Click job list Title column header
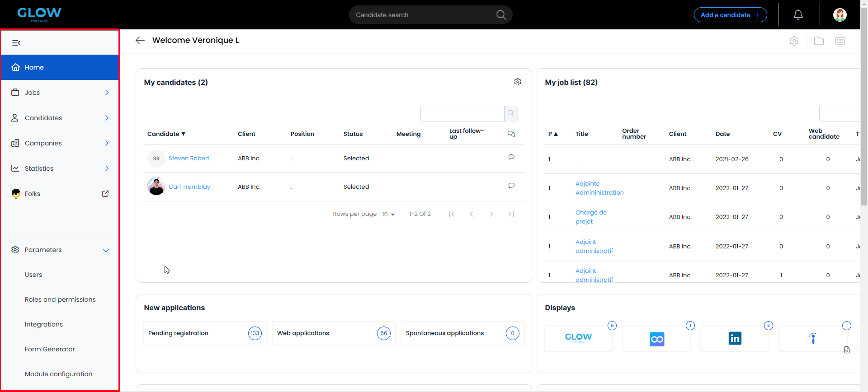 click(582, 134)
